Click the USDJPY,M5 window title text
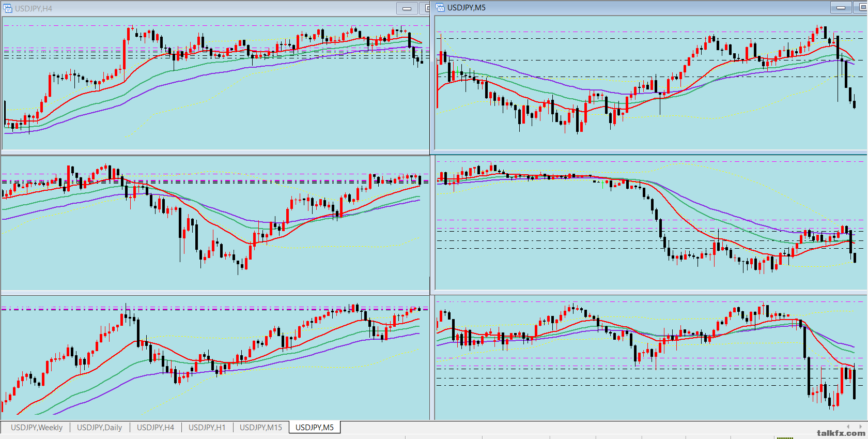Viewport: 868px width, 439px height. click(467, 7)
